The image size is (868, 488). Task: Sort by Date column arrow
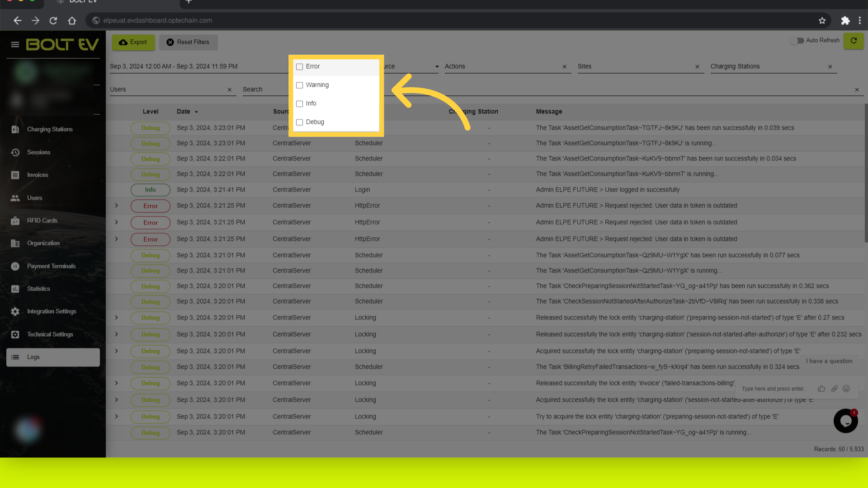pyautogui.click(x=196, y=112)
